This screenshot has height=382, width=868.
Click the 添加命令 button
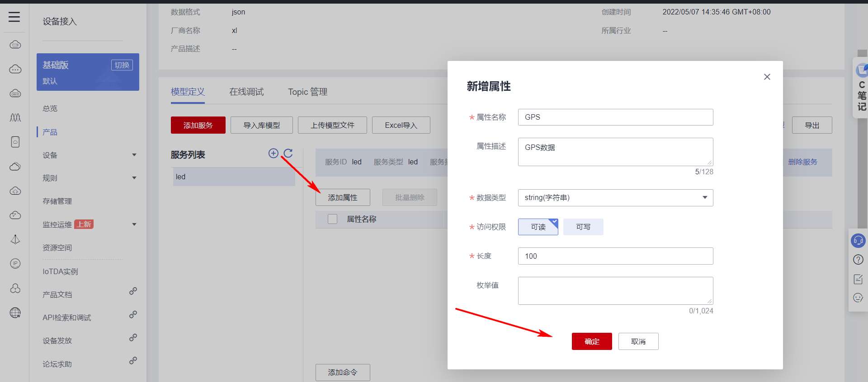tap(343, 373)
